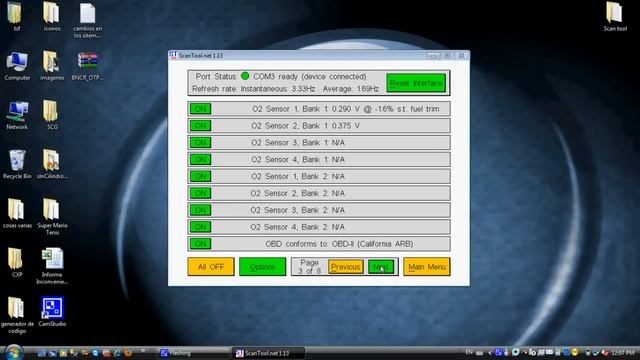Open the Network desktop icon
This screenshot has height=360, width=640.
[17, 116]
